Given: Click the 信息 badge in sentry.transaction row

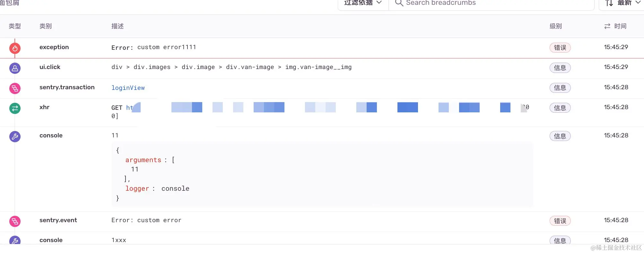Looking at the screenshot, I should (x=560, y=88).
